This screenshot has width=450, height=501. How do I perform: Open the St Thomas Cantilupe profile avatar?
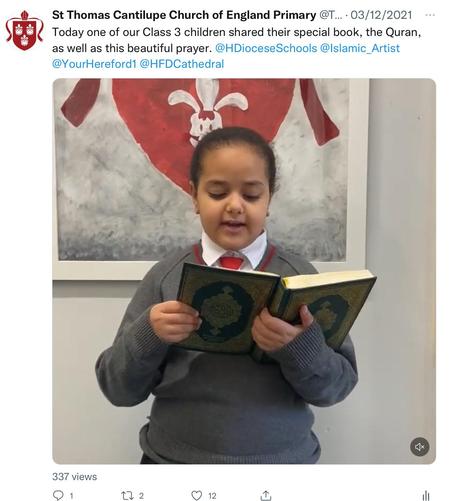pyautogui.click(x=24, y=30)
